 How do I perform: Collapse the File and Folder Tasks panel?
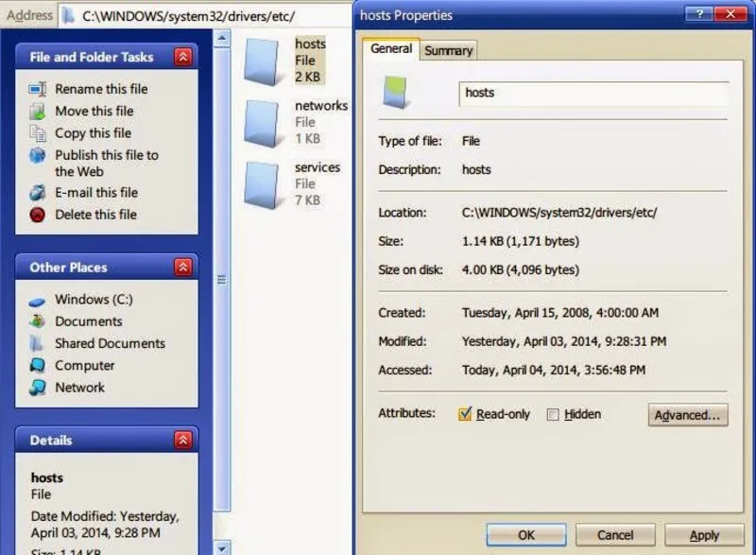coord(183,57)
